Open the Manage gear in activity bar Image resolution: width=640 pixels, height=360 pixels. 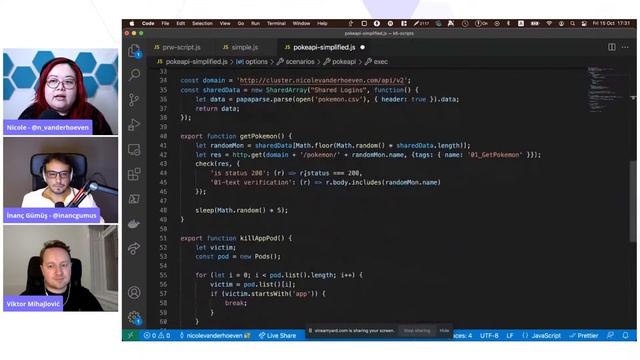pos(134,317)
